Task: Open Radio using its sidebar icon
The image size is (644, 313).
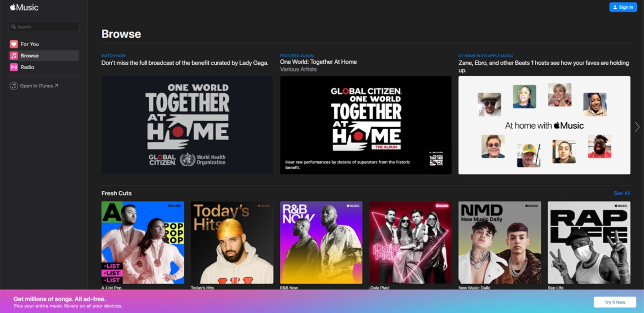Action: pyautogui.click(x=14, y=67)
